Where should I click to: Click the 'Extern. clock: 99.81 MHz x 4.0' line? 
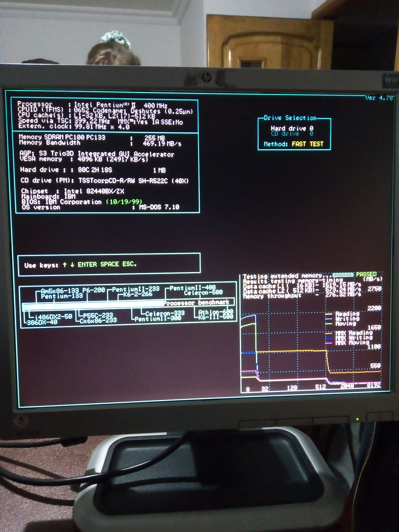point(74,126)
